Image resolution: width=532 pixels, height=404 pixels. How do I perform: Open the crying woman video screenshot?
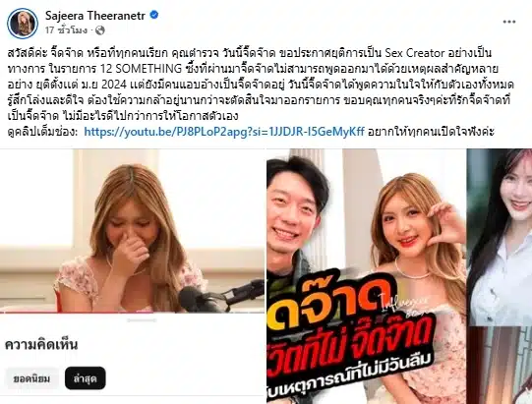[132, 231]
